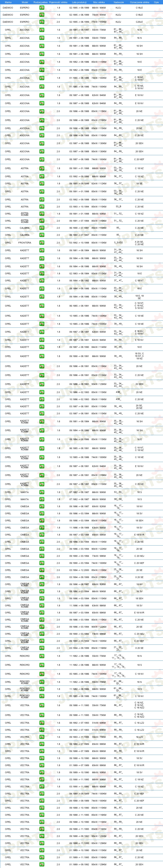Click the fuel icon in the Omega Kombi C 20 NEF row
This screenshot has height=868, width=163.
click(x=41, y=641)
